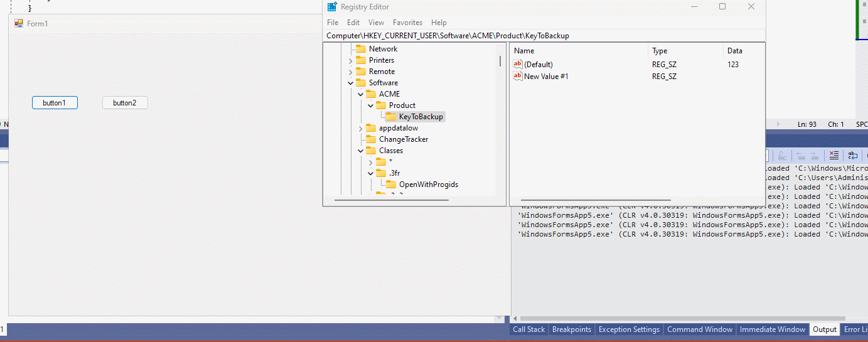Viewport: 868px width, 342px height.
Task: Click the Software folder icon
Action: coord(360,83)
